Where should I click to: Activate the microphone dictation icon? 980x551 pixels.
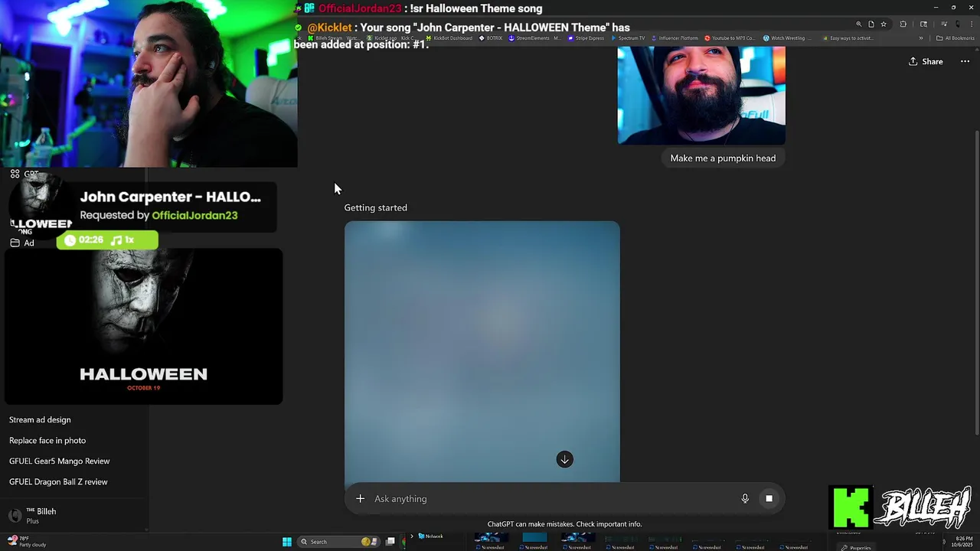tap(745, 499)
